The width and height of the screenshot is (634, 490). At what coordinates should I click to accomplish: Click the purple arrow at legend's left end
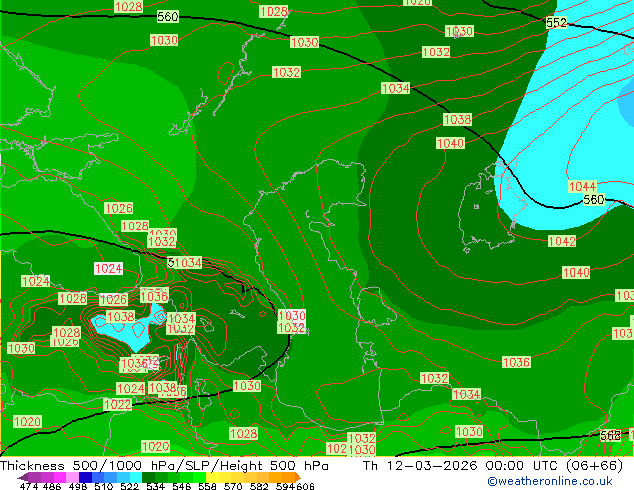[x=23, y=477]
